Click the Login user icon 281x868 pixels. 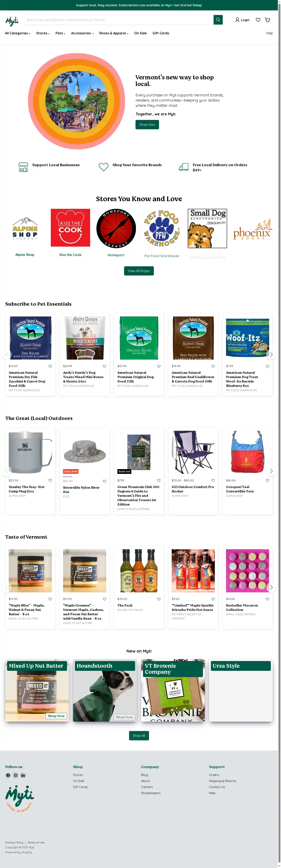(237, 20)
